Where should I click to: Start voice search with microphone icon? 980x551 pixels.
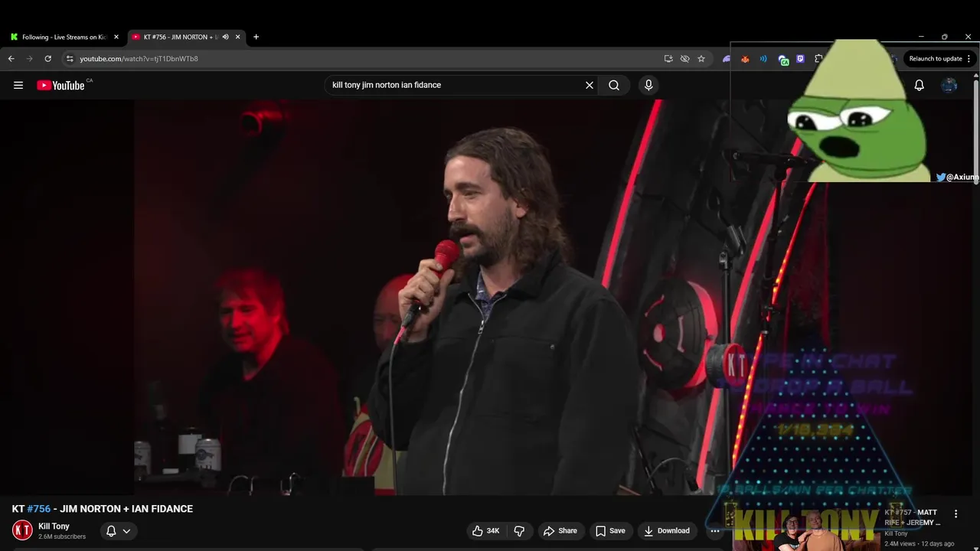tap(648, 85)
